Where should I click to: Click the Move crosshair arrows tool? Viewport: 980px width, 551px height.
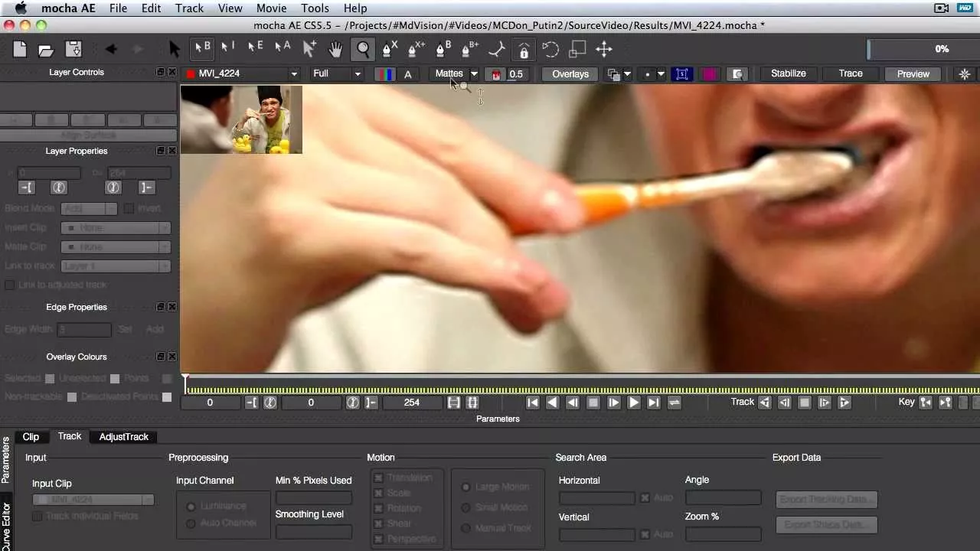coord(604,50)
